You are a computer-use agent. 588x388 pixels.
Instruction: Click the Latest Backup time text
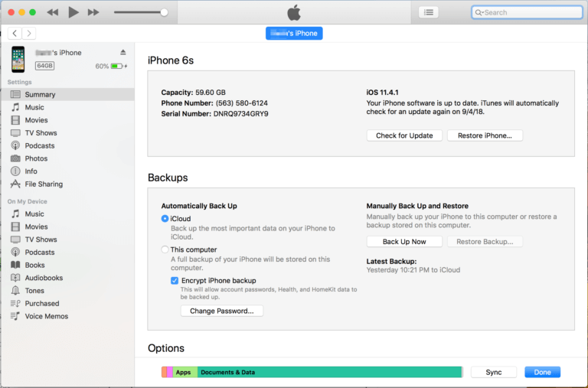click(x=413, y=270)
